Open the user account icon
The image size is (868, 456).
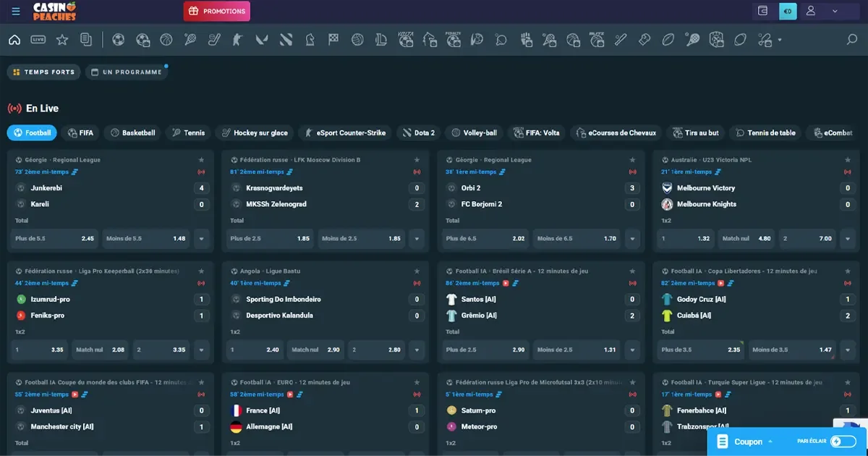pyautogui.click(x=811, y=11)
